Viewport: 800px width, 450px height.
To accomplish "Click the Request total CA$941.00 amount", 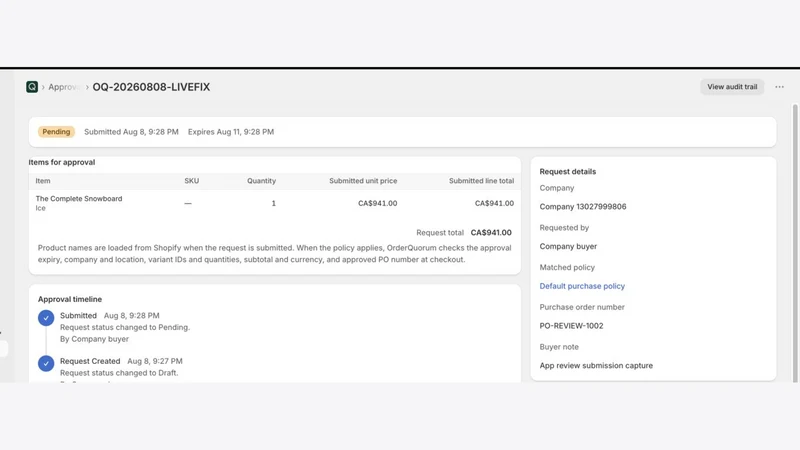I will point(491,233).
